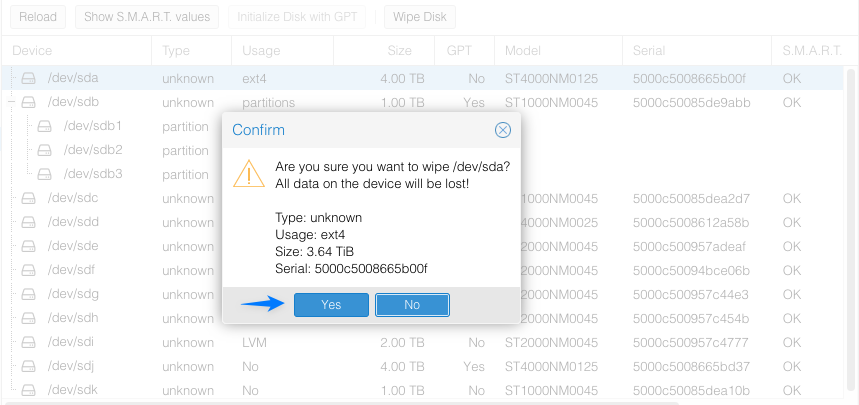Click serial 5000c5008665bd37 cell

[691, 366]
